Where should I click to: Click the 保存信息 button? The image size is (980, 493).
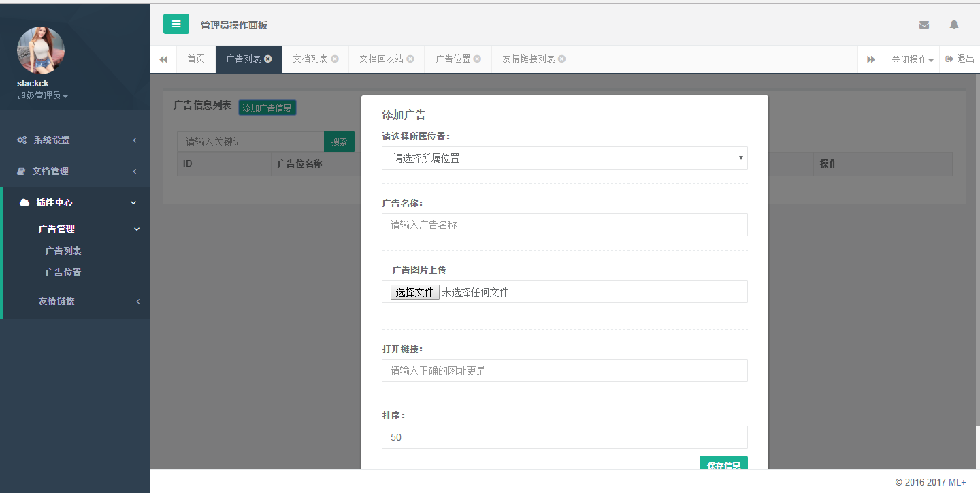(x=723, y=464)
